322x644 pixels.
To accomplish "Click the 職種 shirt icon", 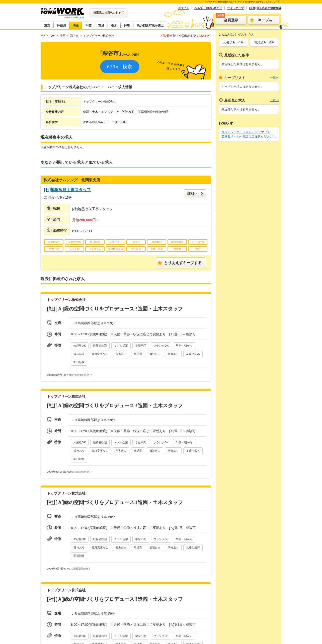I will pos(49,208).
